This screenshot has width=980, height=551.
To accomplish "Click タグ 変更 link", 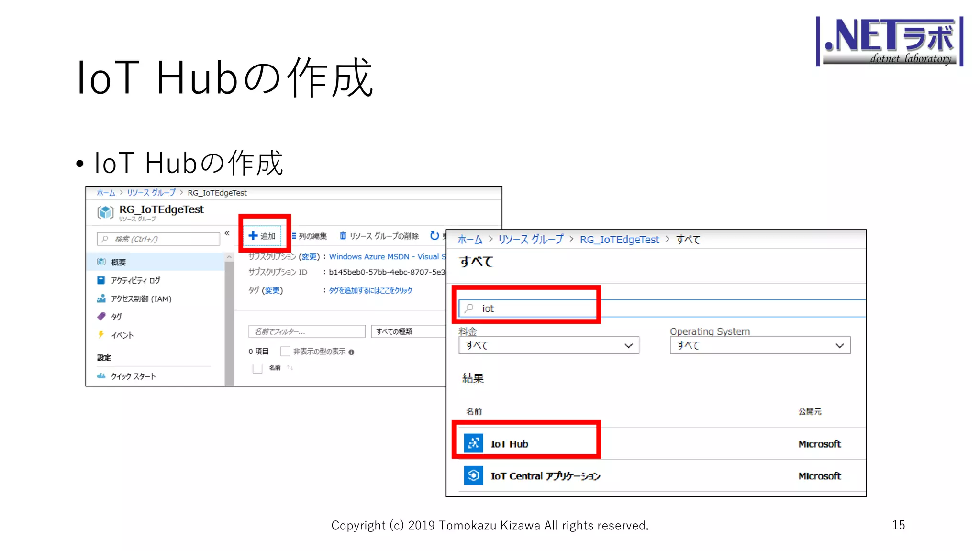I will (x=272, y=290).
